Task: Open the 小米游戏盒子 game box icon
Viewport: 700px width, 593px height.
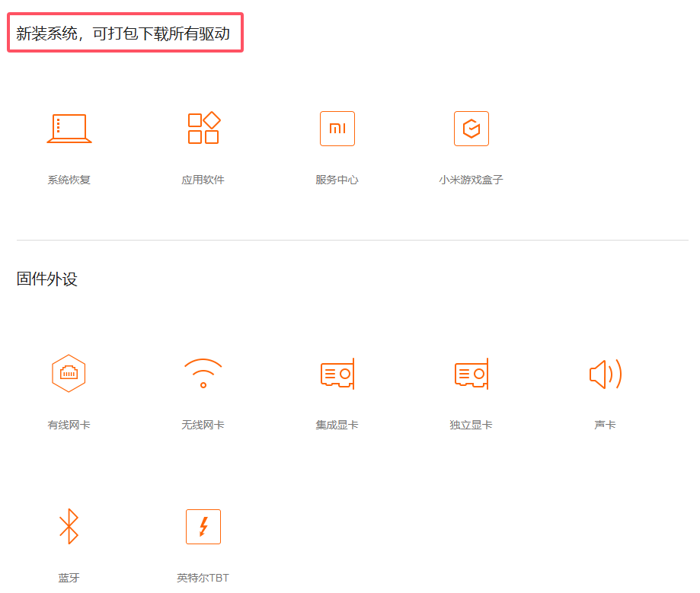Action: tap(471, 129)
